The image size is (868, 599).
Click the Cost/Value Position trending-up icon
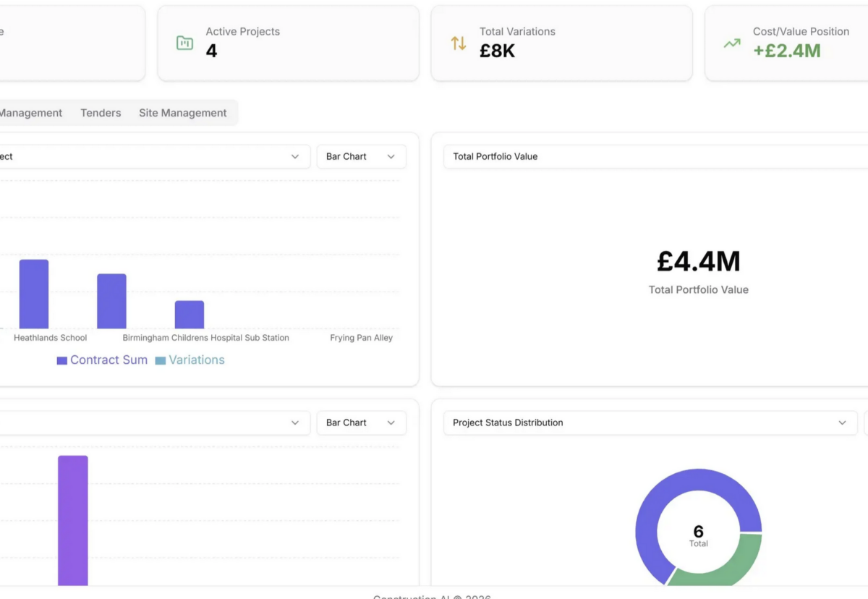coord(732,43)
